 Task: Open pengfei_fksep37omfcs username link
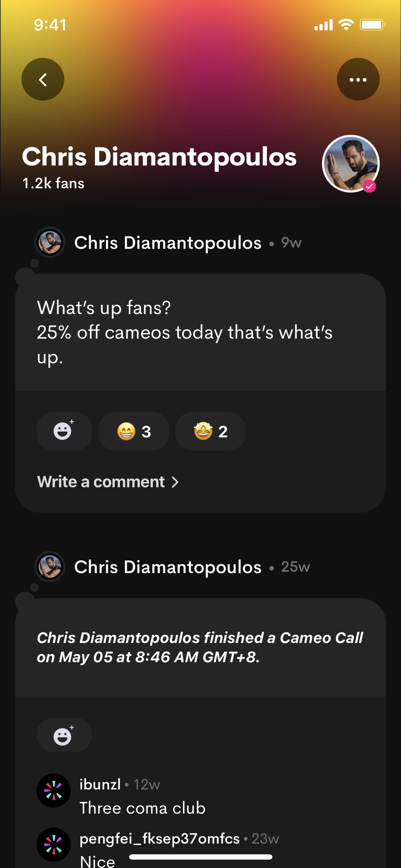[x=159, y=838]
